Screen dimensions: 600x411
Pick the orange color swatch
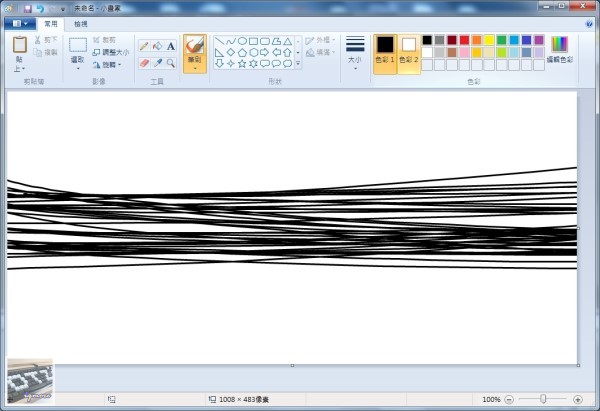477,40
